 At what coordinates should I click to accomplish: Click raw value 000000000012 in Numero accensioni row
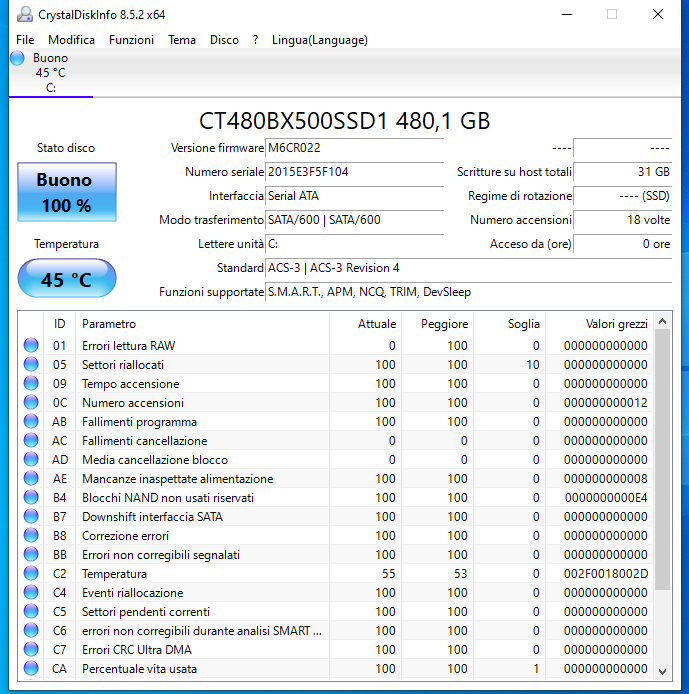[606, 402]
